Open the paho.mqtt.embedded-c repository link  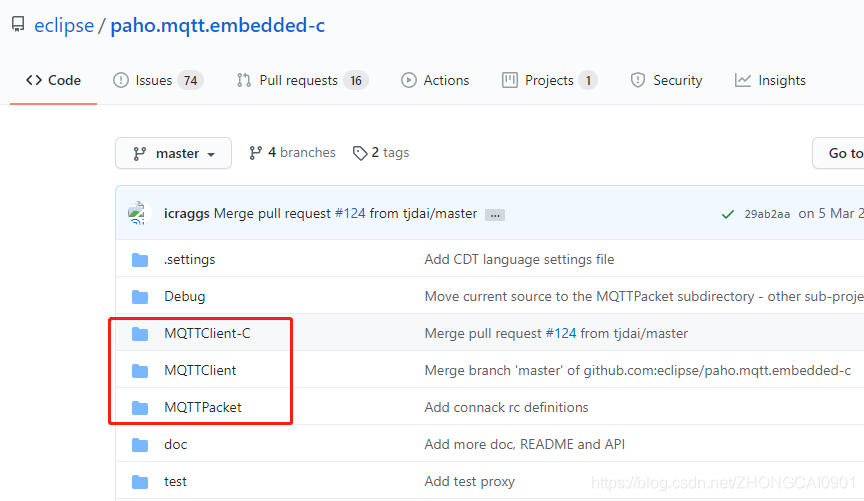(218, 25)
